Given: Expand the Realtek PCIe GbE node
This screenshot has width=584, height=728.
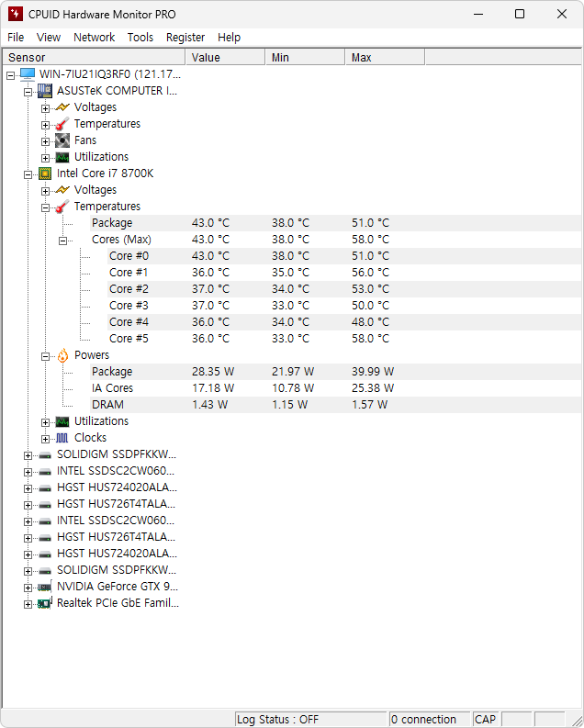Looking at the screenshot, I should [28, 604].
